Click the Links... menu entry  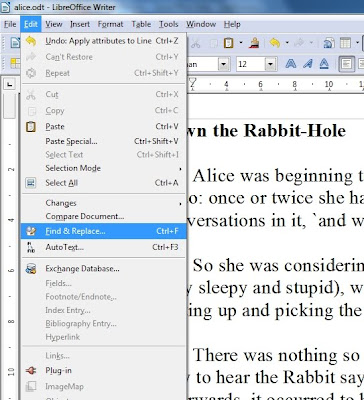click(103, 356)
